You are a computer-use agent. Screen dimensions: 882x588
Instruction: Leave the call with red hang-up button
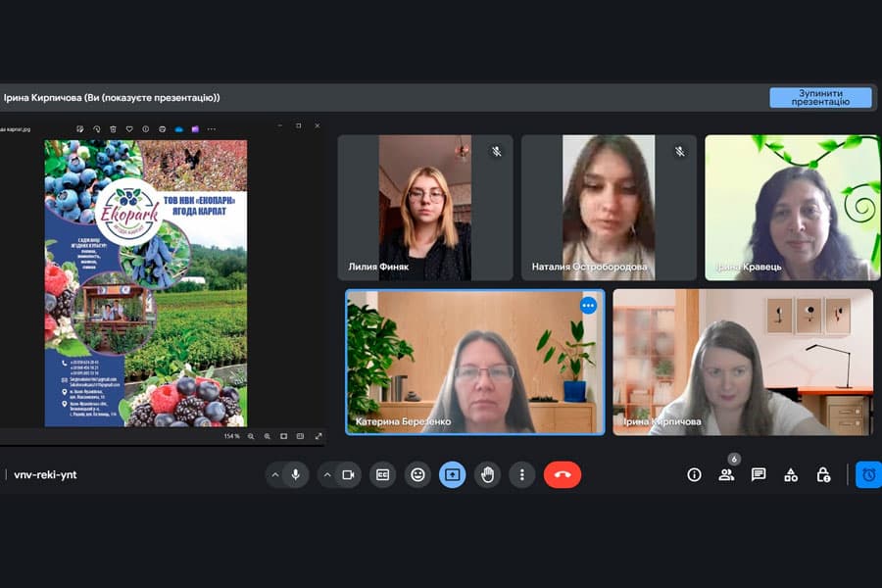tap(563, 475)
